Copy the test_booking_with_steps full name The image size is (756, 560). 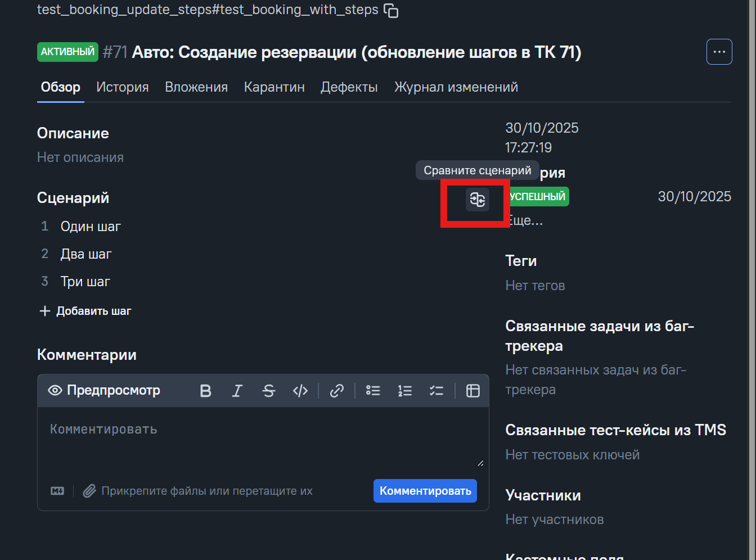click(391, 11)
